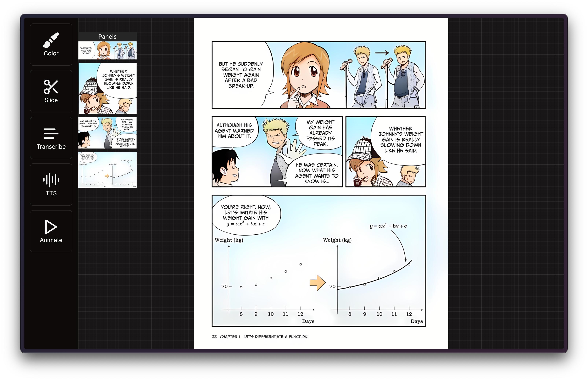This screenshot has width=588, height=380.
Task: Click the 'Although his agent warned' bubble
Action: click(234, 131)
